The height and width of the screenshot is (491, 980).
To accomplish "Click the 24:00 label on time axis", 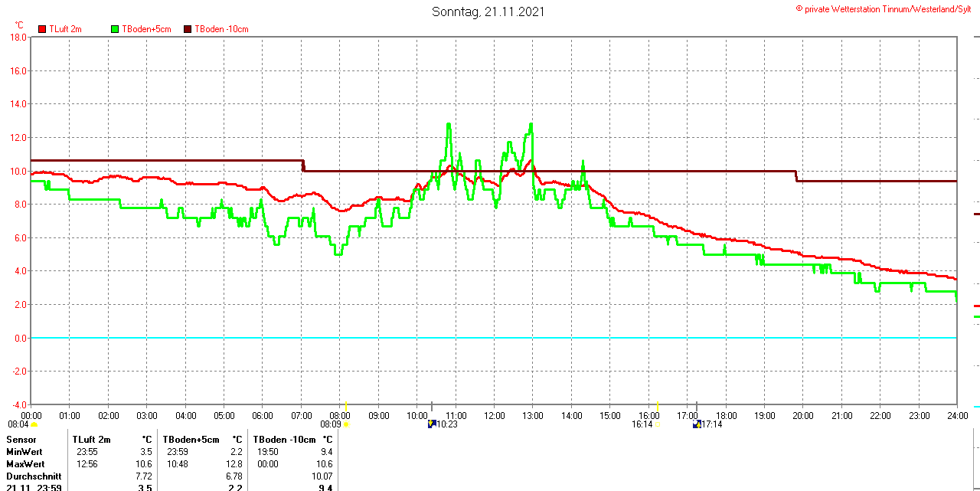I will (x=957, y=416).
